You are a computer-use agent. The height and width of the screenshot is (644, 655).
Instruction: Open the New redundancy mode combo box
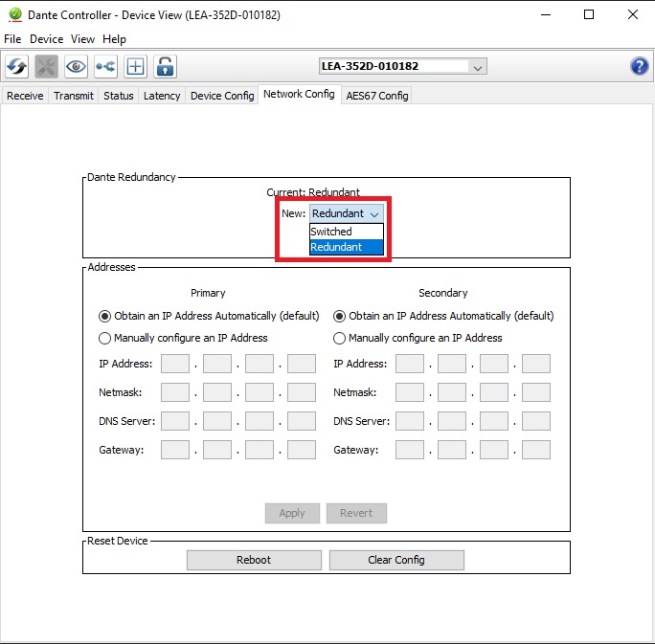347,213
